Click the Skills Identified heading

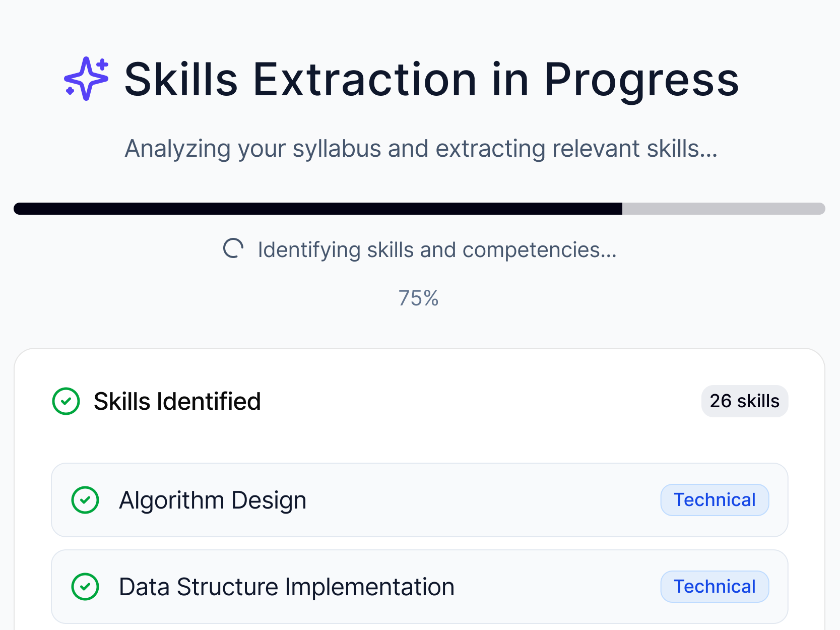click(x=177, y=401)
